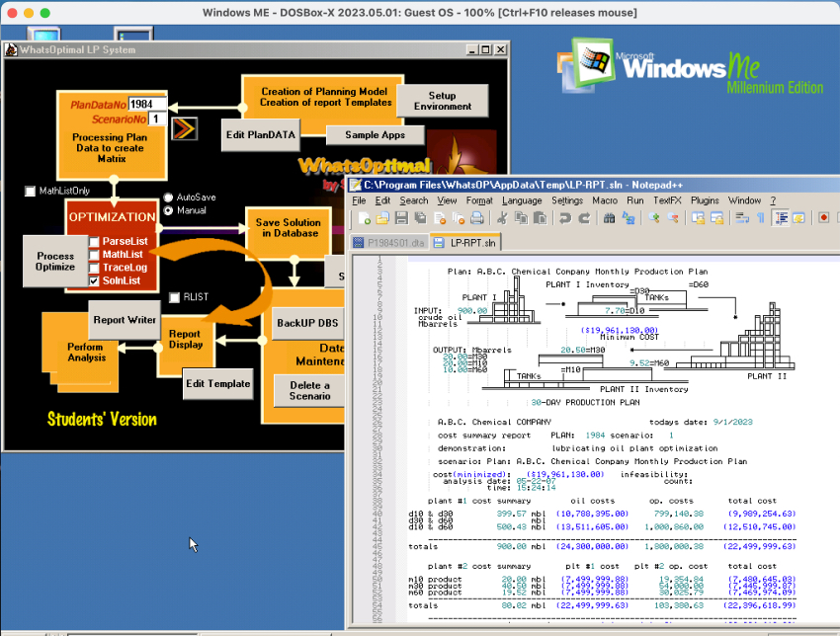840x636 pixels.
Task: Click the Edit Template button
Action: point(217,384)
